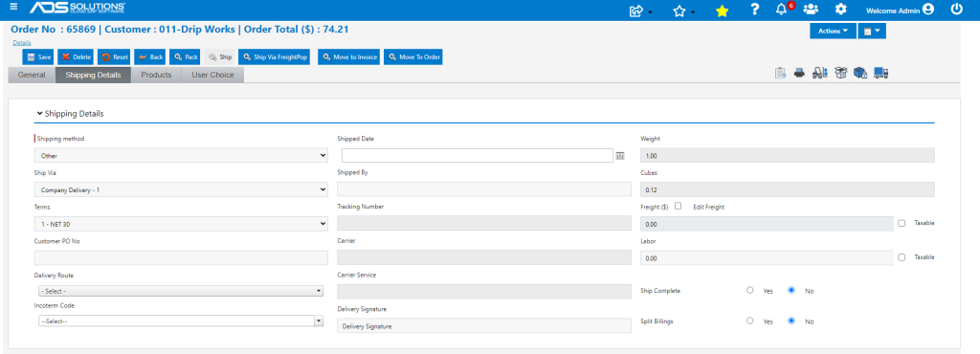Viewport: 980px width, 354px height.
Task: Toggle the Labor Taxable checkbox
Action: [x=902, y=256]
